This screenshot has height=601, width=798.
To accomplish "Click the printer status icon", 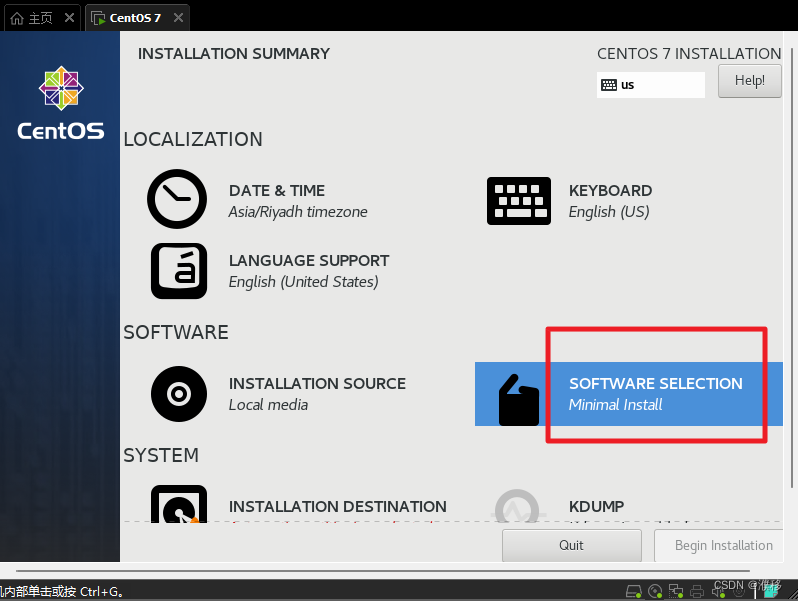I will coord(697,591).
